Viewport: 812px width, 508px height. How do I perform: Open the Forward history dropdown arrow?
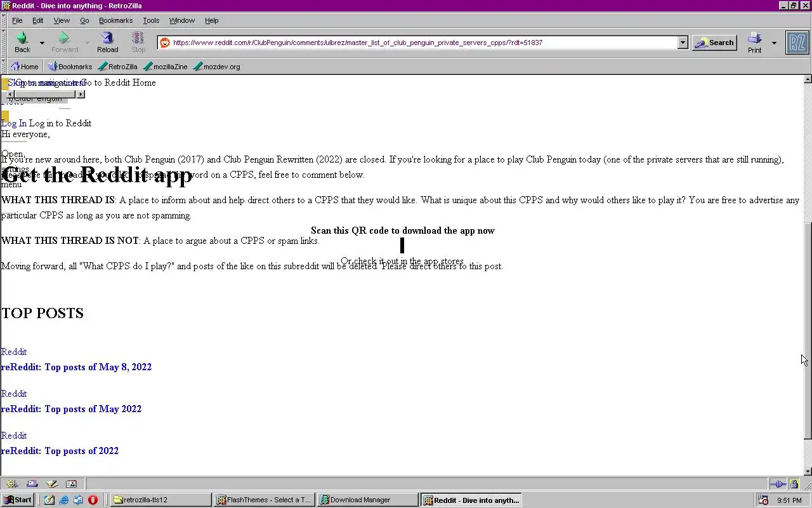88,43
